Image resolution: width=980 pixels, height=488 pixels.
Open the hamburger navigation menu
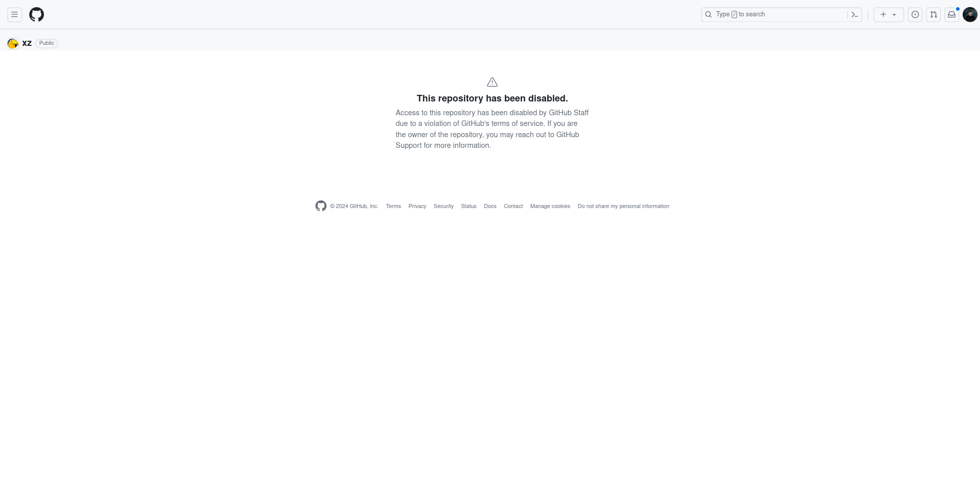[x=15, y=15]
